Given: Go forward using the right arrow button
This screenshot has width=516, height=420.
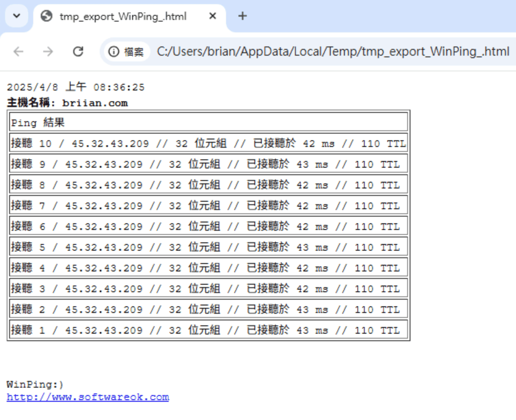Looking at the screenshot, I should [48, 51].
